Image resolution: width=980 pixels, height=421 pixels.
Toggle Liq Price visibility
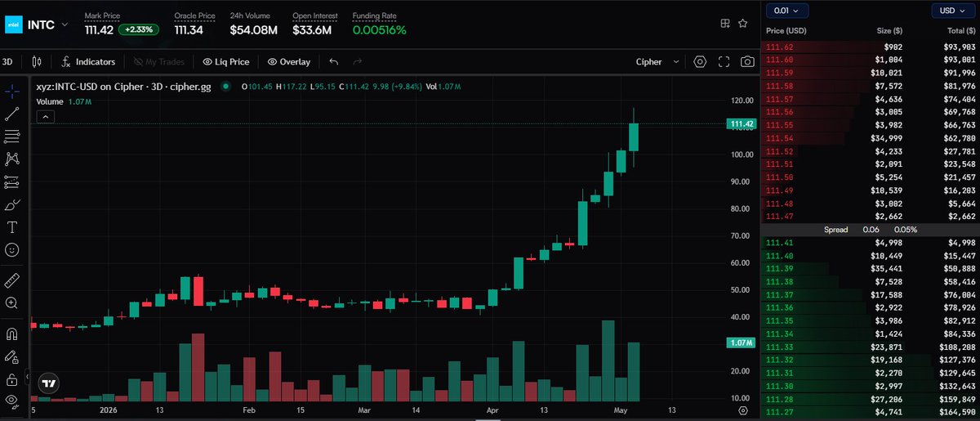click(226, 61)
